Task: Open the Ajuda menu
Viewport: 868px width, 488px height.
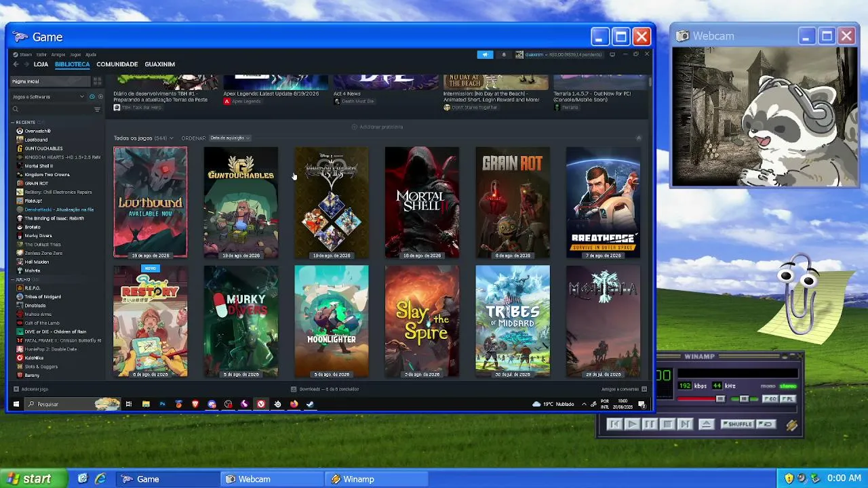Action: [x=91, y=55]
